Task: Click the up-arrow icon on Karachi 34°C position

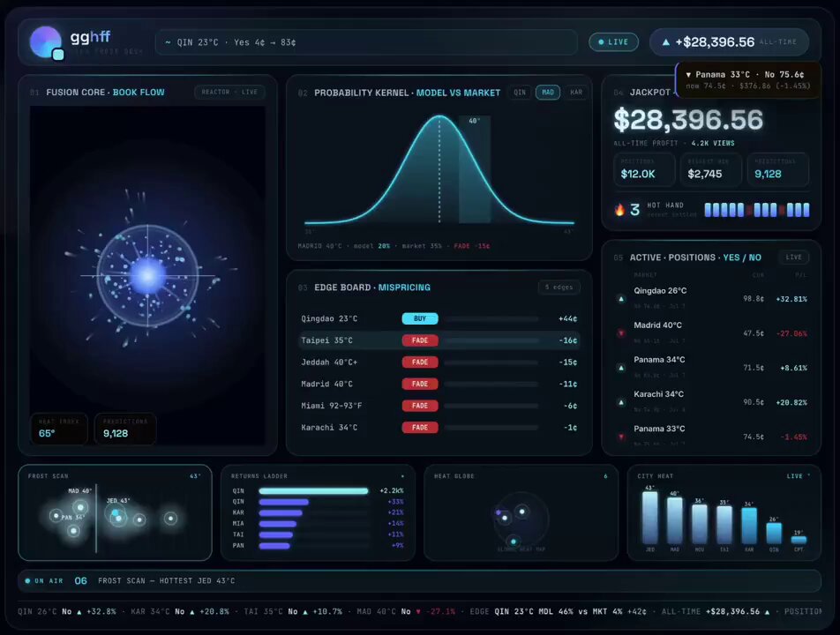Action: (621, 402)
